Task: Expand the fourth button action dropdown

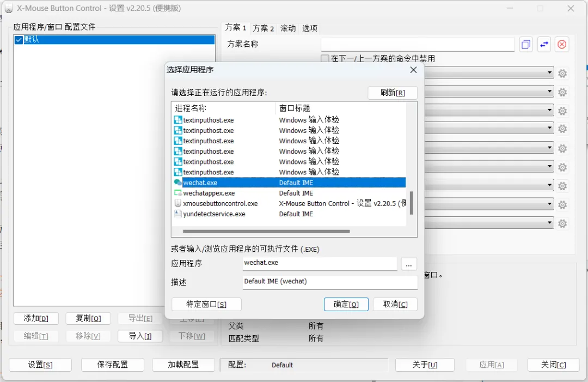Action: tap(549, 128)
